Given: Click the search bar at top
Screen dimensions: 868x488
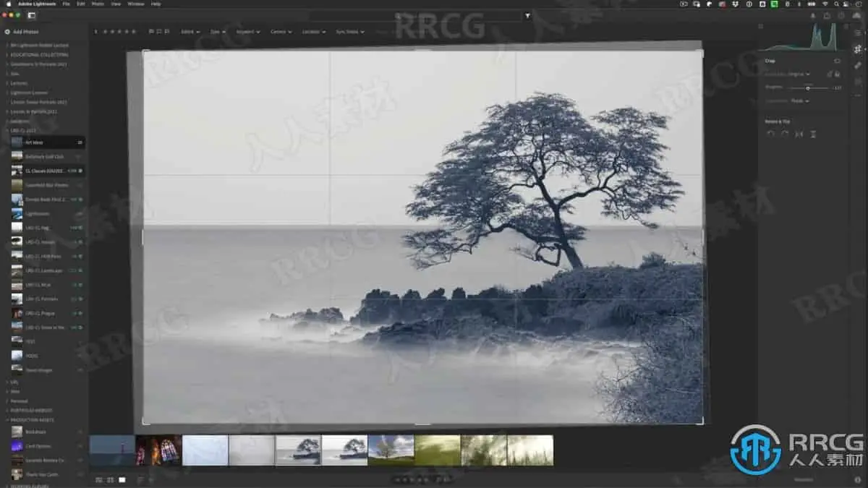Looking at the screenshot, I should coord(415,15).
